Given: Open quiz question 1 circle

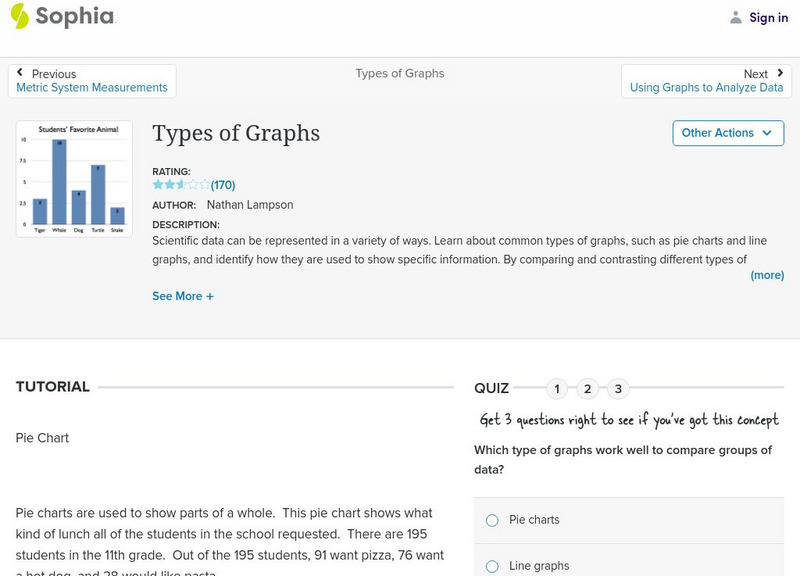Looking at the screenshot, I should 557,389.
